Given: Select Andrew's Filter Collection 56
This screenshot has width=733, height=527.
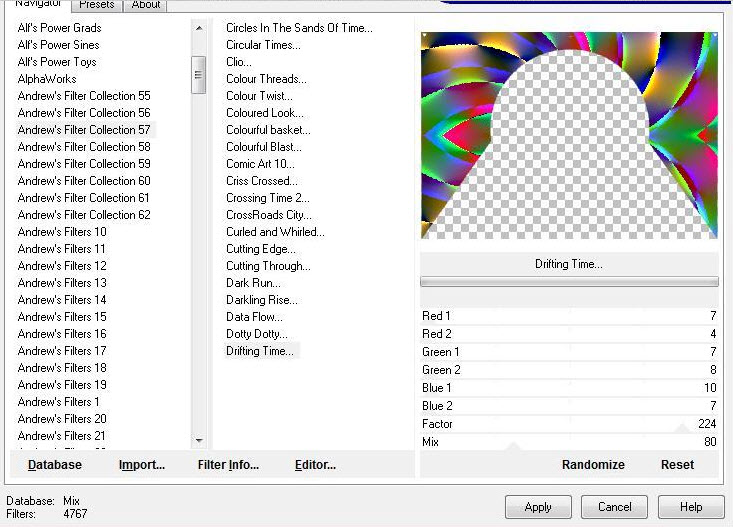Looking at the screenshot, I should 84,113.
